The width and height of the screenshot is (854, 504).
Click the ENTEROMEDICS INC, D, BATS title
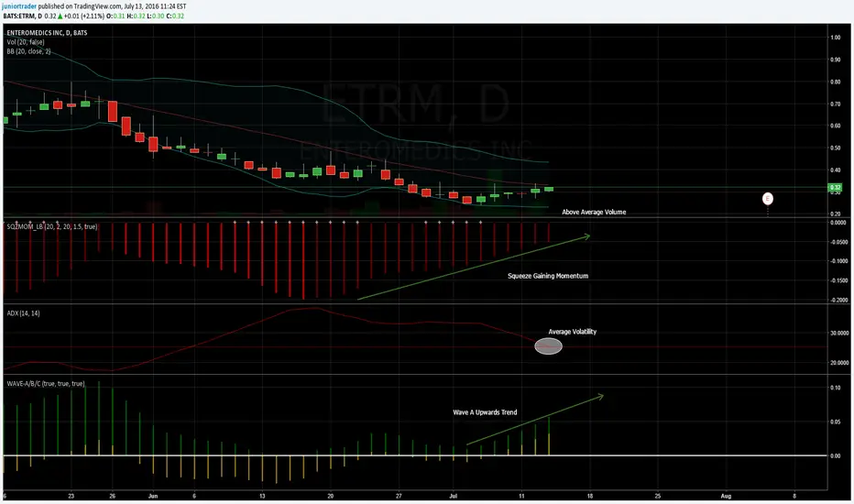(47, 33)
